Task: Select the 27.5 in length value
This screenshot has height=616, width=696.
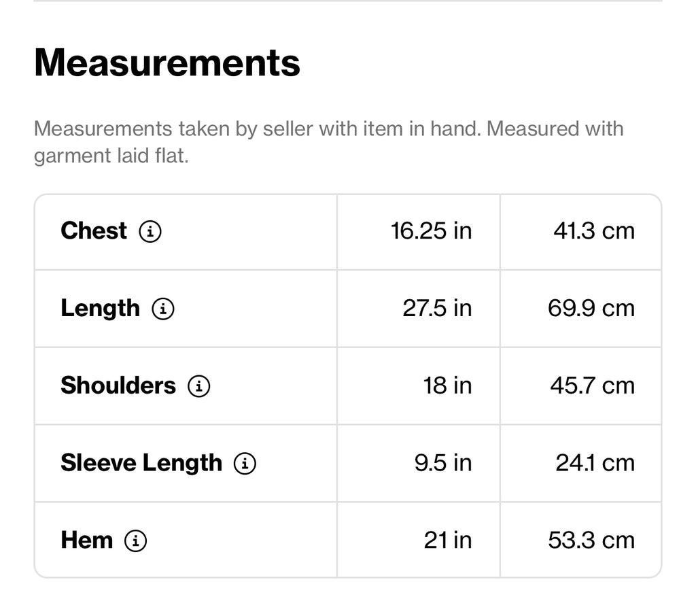Action: coord(437,309)
